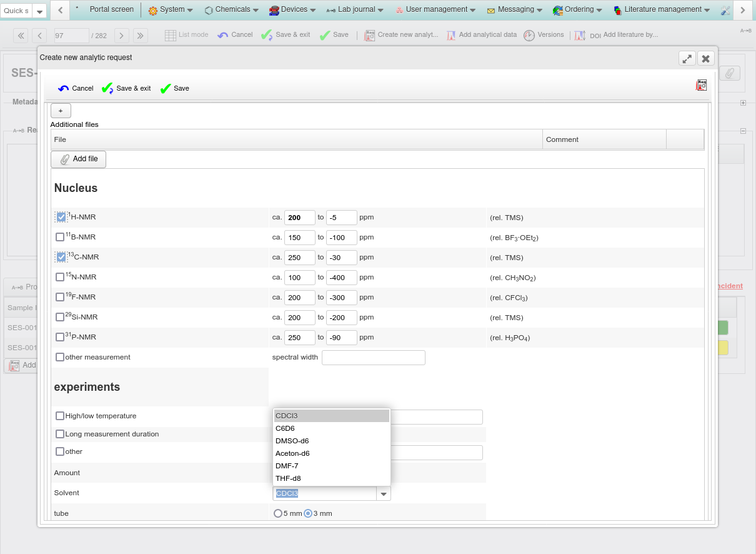Click the spectral width input field

(x=373, y=358)
